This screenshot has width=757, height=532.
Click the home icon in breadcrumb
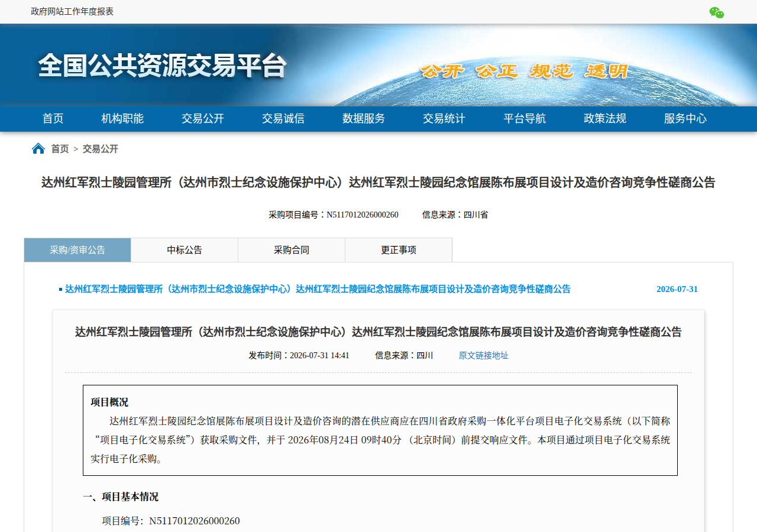[38, 148]
